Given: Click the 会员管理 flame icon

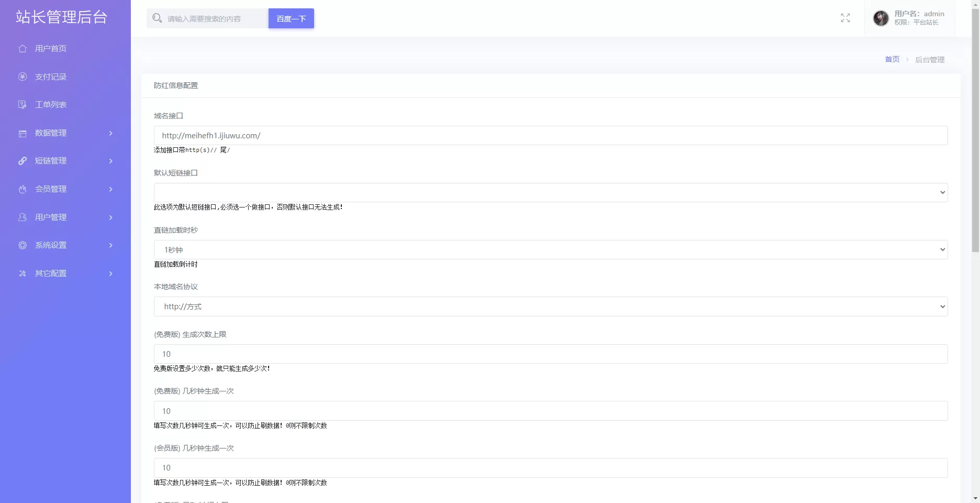Looking at the screenshot, I should click(23, 189).
